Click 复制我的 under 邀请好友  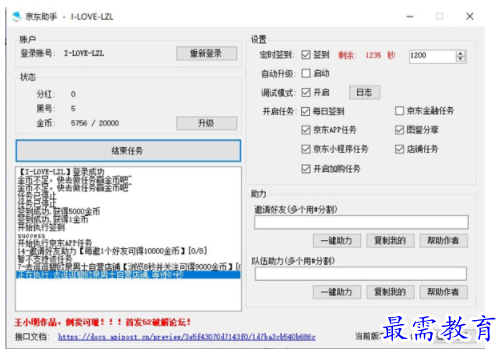point(390,241)
